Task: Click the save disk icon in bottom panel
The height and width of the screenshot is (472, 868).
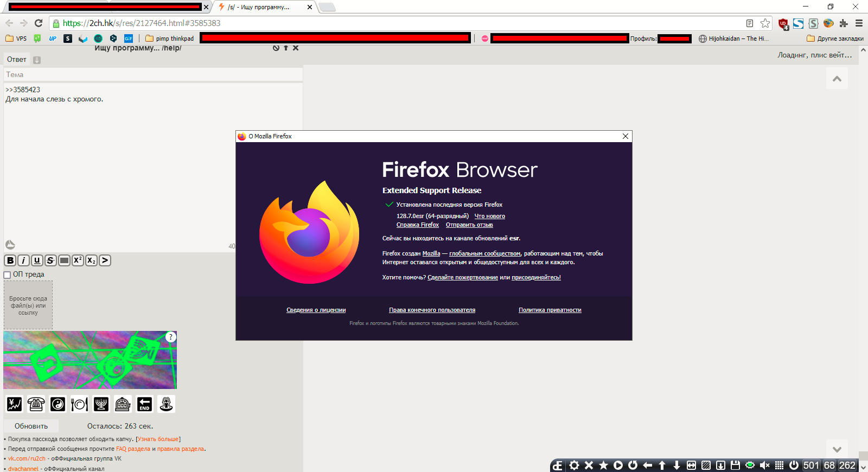Action: [x=735, y=465]
